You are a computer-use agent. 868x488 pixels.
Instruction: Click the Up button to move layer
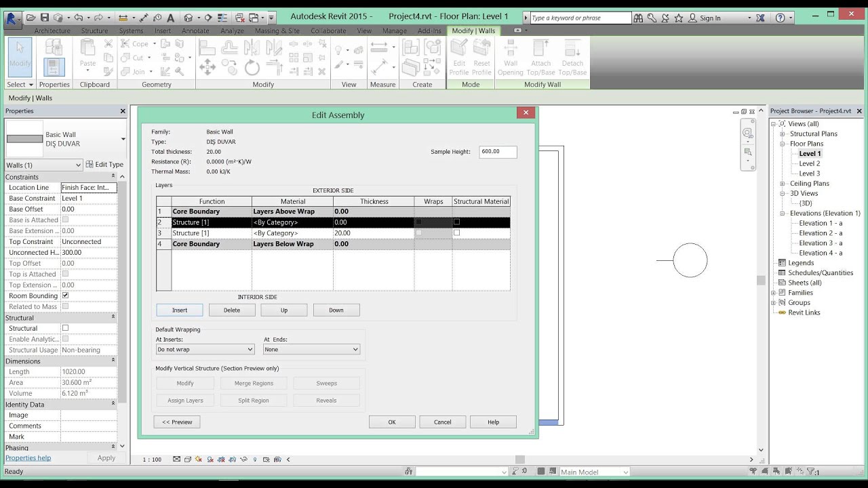[x=284, y=310]
